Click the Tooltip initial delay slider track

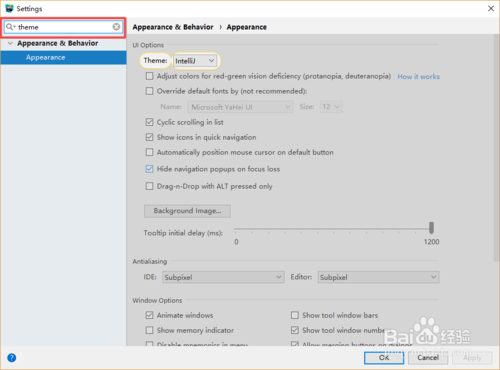coord(333,229)
